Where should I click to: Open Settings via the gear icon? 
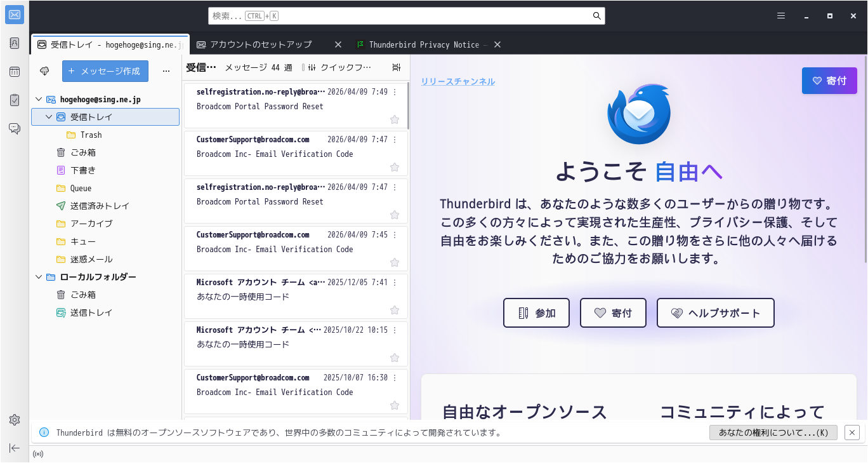15,420
